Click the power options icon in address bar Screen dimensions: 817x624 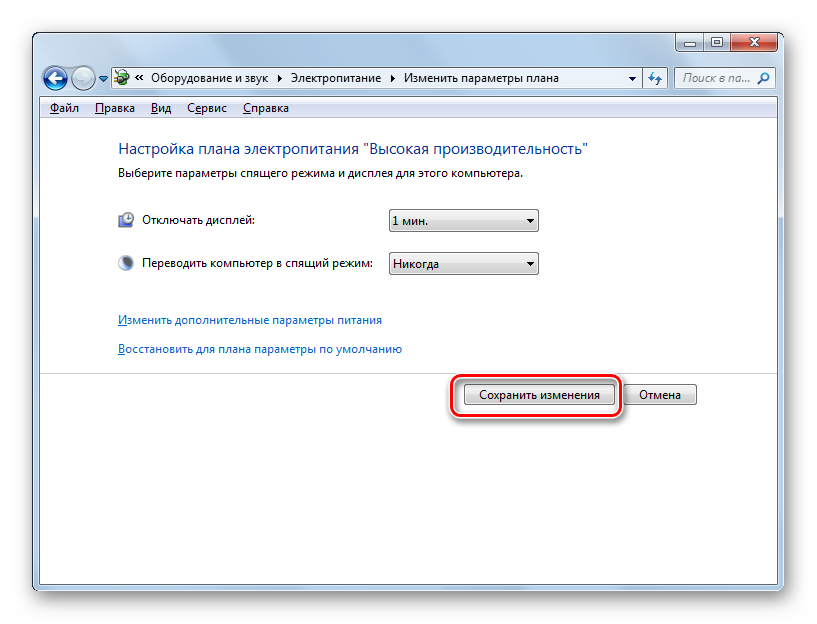click(x=122, y=77)
